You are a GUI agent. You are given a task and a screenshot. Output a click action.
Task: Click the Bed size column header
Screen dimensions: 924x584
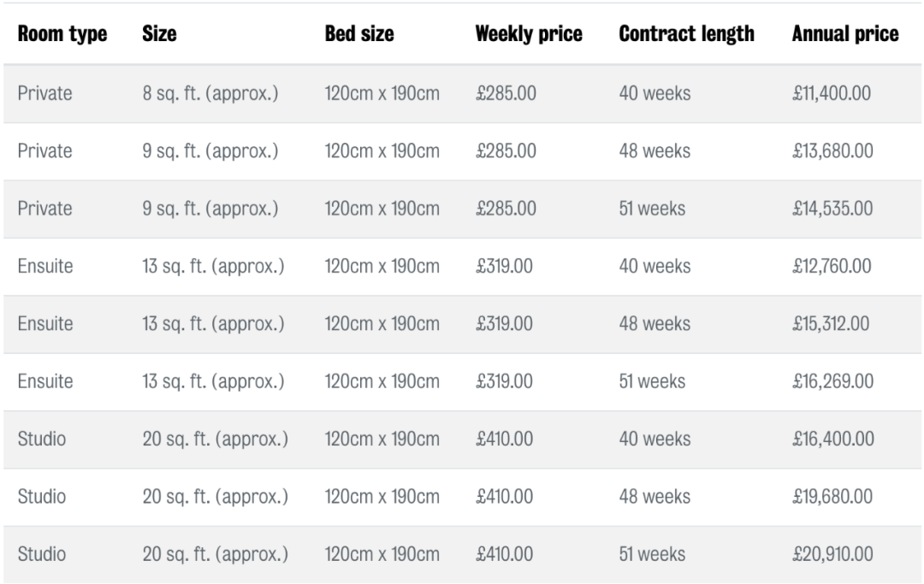(359, 35)
